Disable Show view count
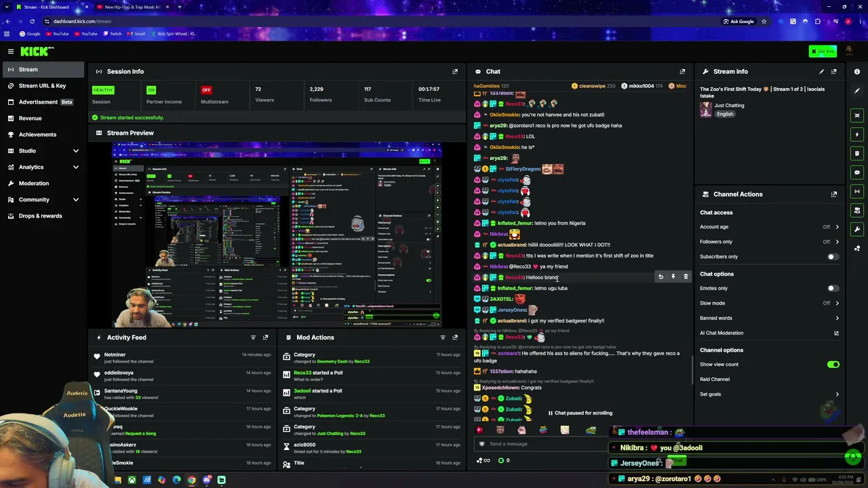Image resolution: width=868 pixels, height=488 pixels. pyautogui.click(x=833, y=365)
